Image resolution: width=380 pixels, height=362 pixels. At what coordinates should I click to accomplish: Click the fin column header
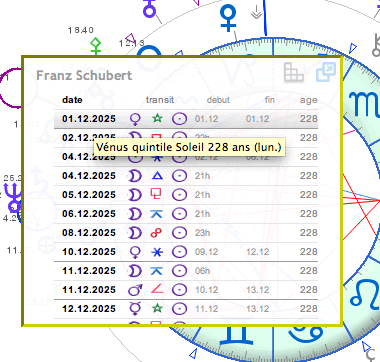point(270,100)
